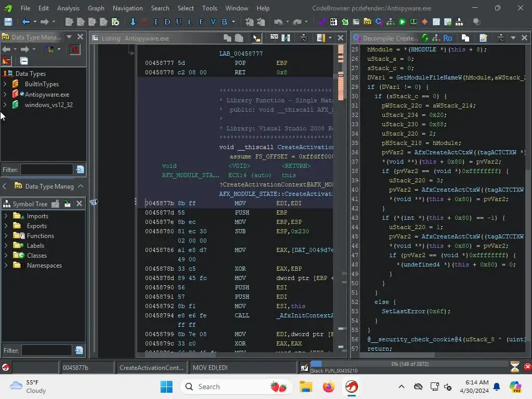This screenshot has width=532, height=399.
Task: Open the File menu
Action: coord(25,8)
